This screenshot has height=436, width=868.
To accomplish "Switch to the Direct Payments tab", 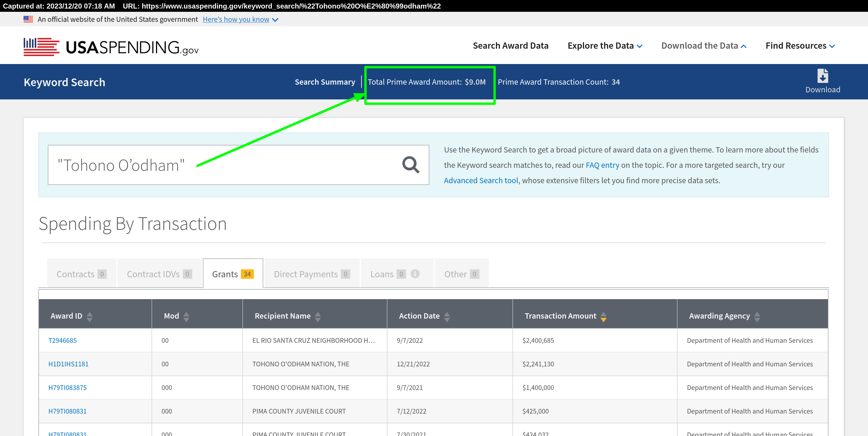I will click(312, 273).
